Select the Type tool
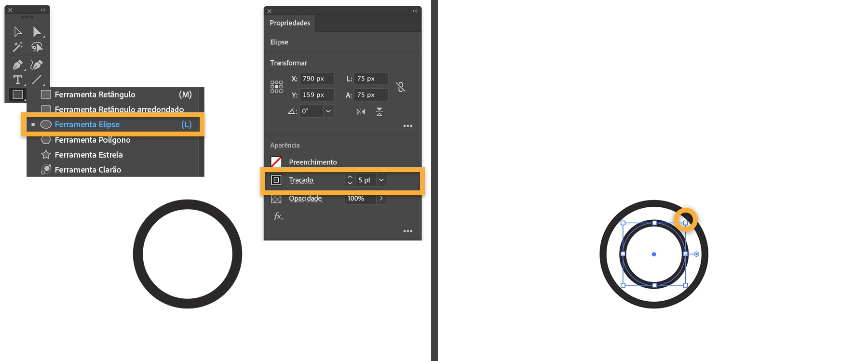This screenshot has height=361, width=868. pyautogui.click(x=18, y=80)
